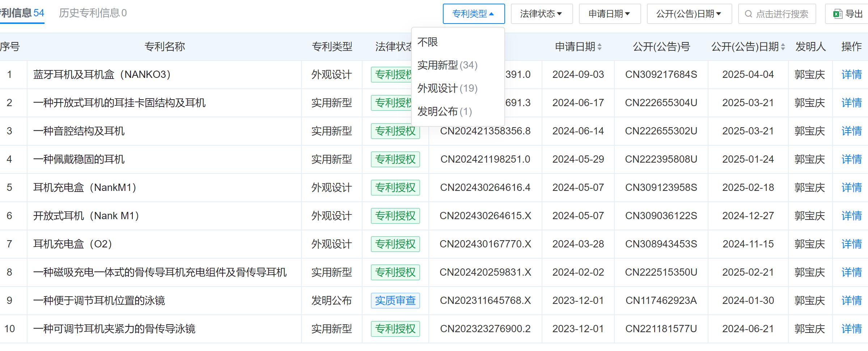Open details link for row 10

[x=851, y=329]
